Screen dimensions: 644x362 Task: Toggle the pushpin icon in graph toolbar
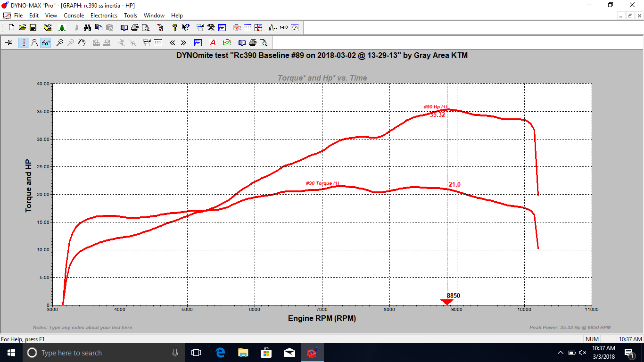point(9,42)
